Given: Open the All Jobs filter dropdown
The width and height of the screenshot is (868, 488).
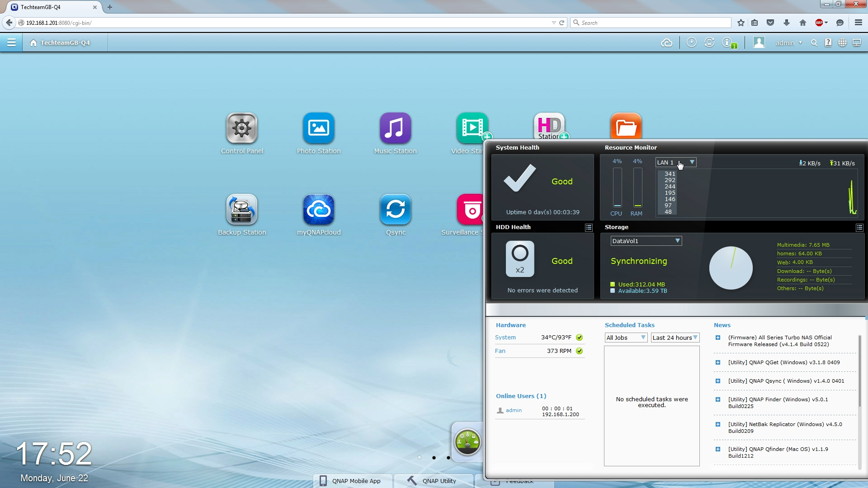Looking at the screenshot, I should tap(626, 338).
